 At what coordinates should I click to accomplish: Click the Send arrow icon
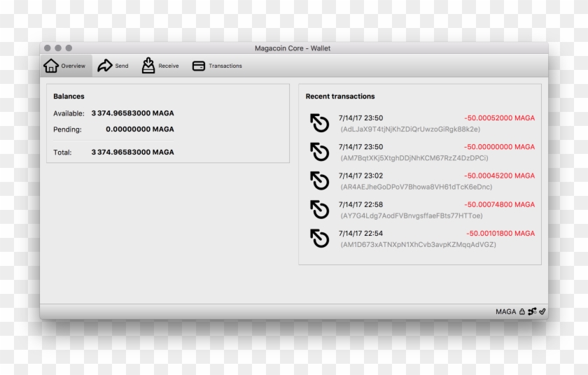(104, 66)
